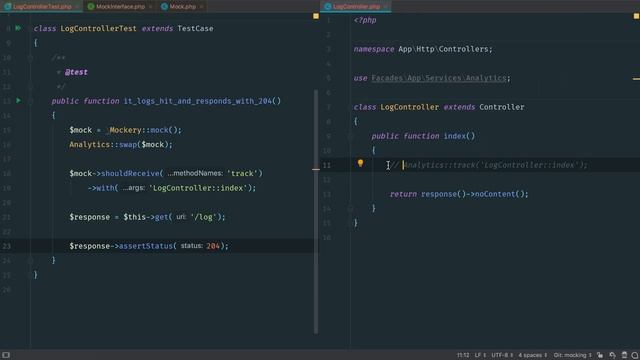
Task: Click the fold end marker below assertStatus line
Action: click(x=31, y=260)
